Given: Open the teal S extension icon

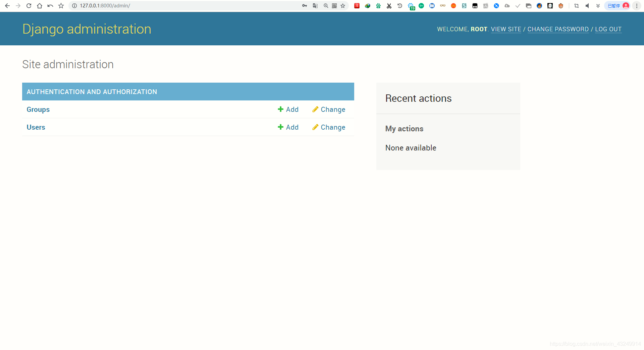Looking at the screenshot, I should 464,6.
